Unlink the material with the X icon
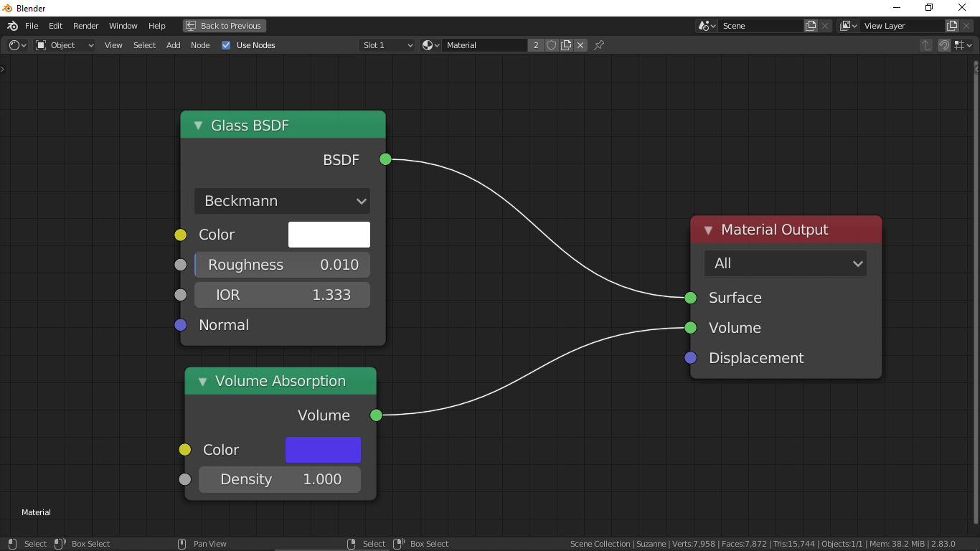The width and height of the screenshot is (980, 551). coord(580,45)
